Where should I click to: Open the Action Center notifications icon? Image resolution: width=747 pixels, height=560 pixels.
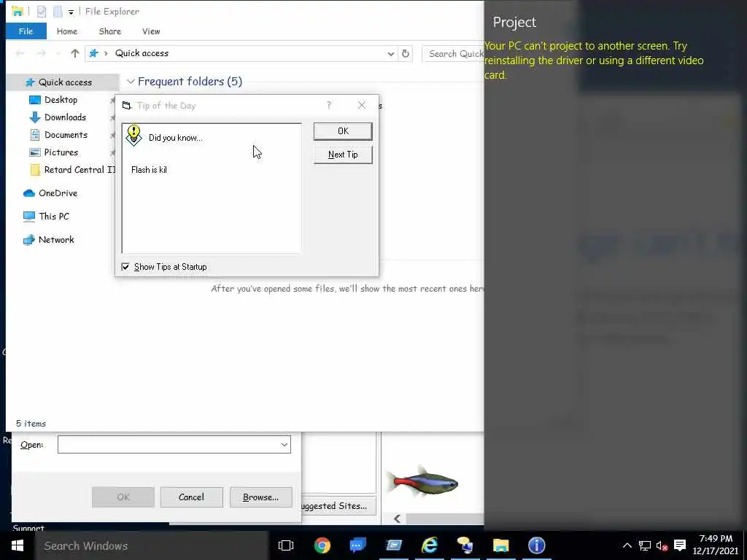coord(680,545)
